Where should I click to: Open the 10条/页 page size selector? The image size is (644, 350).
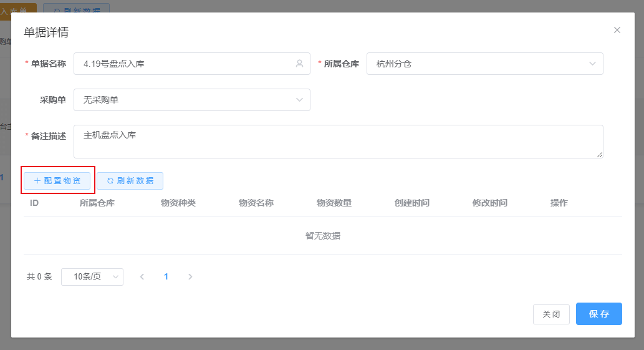pos(92,276)
